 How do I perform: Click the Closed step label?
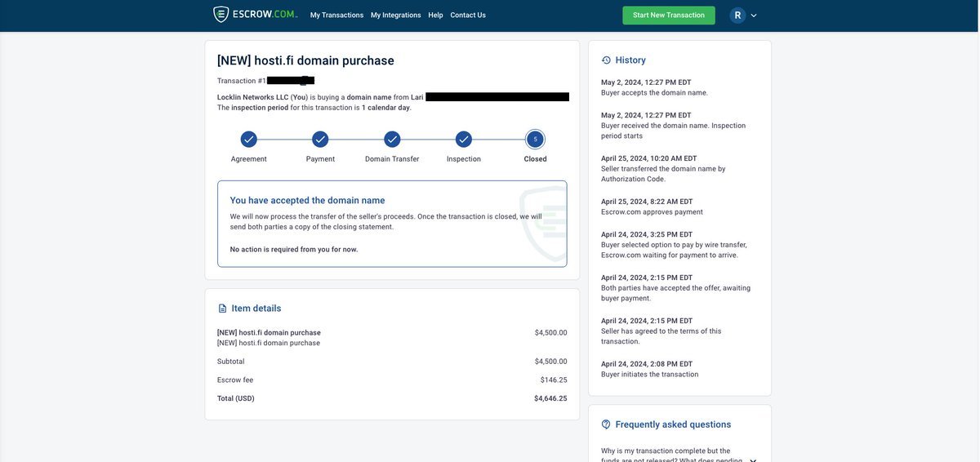[536, 159]
